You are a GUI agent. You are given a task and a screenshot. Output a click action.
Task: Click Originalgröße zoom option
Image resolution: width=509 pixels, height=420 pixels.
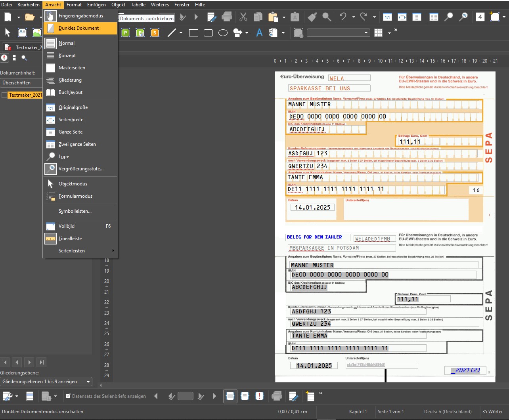80,107
